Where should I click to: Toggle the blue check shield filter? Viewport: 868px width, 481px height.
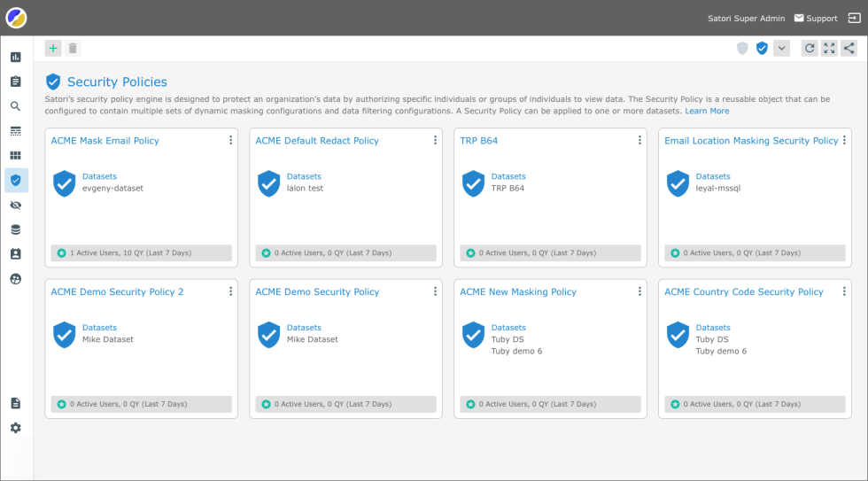pyautogui.click(x=763, y=48)
